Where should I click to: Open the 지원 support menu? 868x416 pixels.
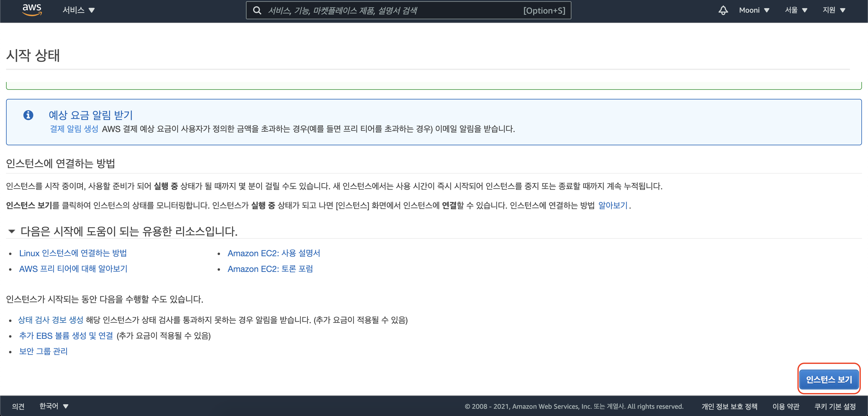(834, 10)
